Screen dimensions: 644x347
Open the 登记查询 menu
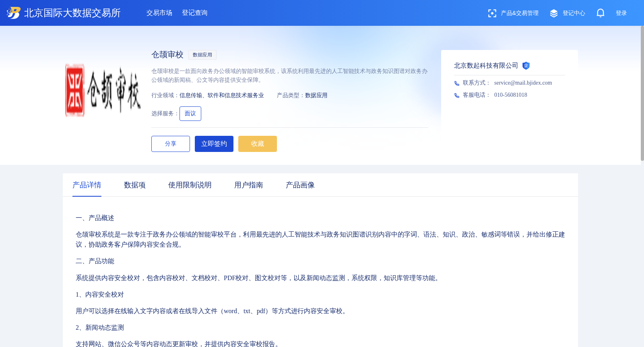pyautogui.click(x=195, y=13)
